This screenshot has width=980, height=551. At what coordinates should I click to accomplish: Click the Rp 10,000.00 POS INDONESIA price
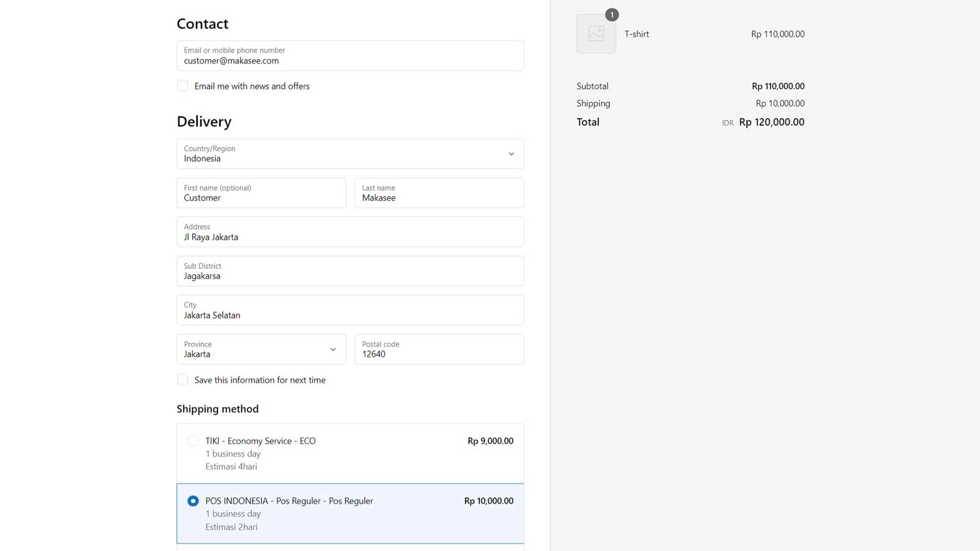click(489, 501)
